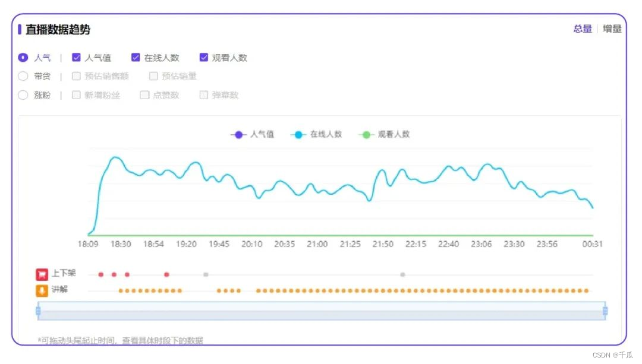
Task: Click the first gray 上下架 dot near 19:45
Action: (x=206, y=274)
